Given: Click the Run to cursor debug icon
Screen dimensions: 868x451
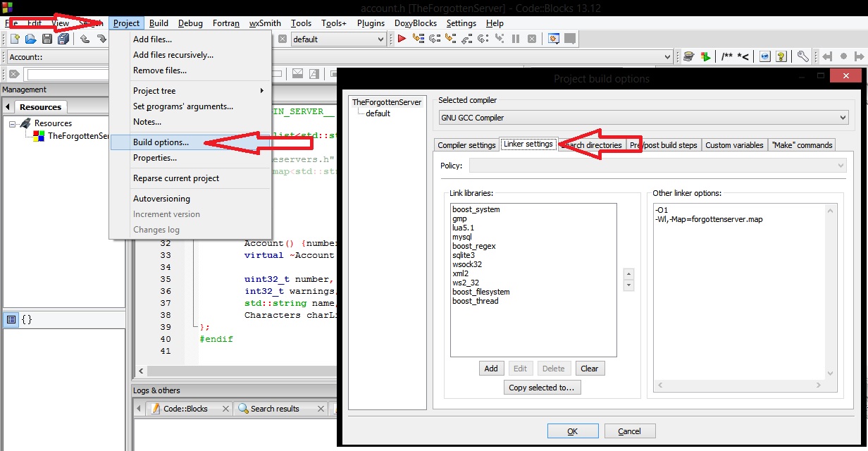Looking at the screenshot, I should pyautogui.click(x=418, y=39).
